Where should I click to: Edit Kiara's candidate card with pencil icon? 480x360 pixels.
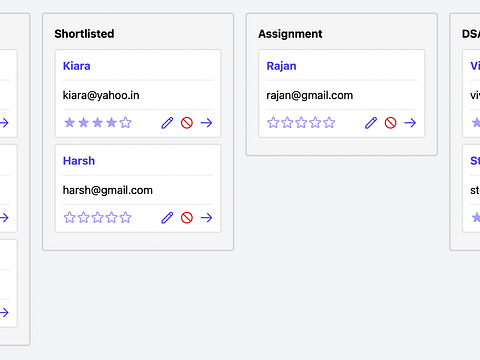(167, 123)
